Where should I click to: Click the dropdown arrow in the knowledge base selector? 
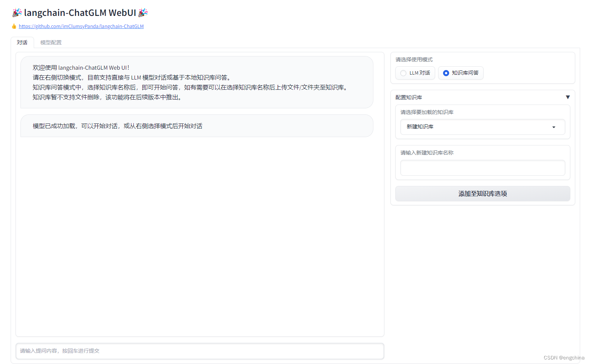pyautogui.click(x=554, y=127)
